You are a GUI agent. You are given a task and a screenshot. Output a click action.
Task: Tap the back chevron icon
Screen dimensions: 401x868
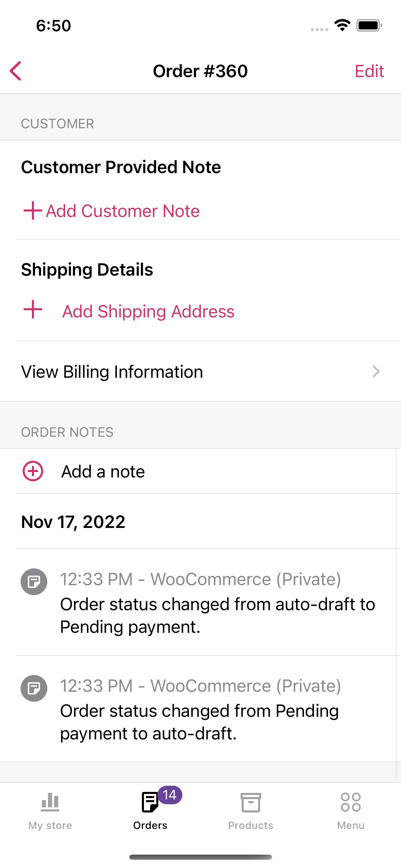tap(16, 71)
